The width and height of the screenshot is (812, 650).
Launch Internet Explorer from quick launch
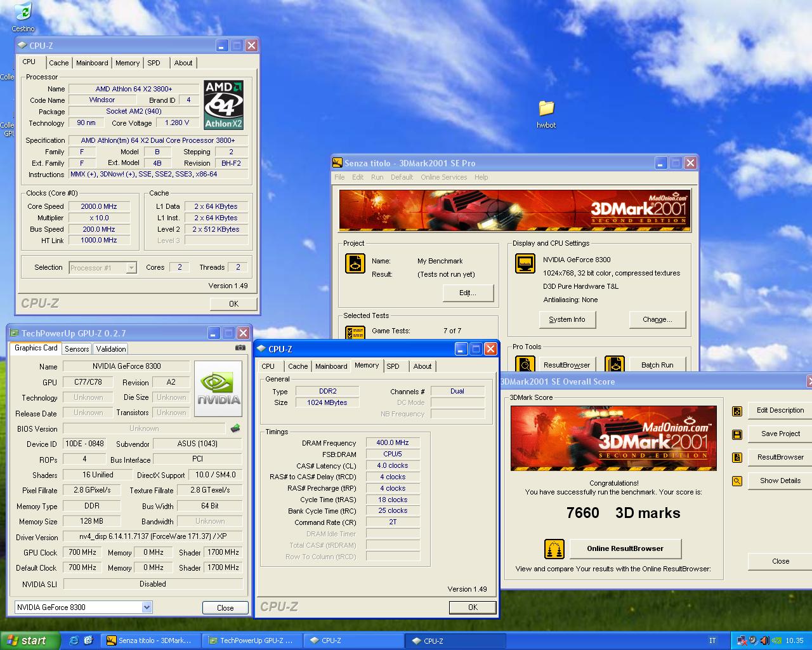pos(74,640)
